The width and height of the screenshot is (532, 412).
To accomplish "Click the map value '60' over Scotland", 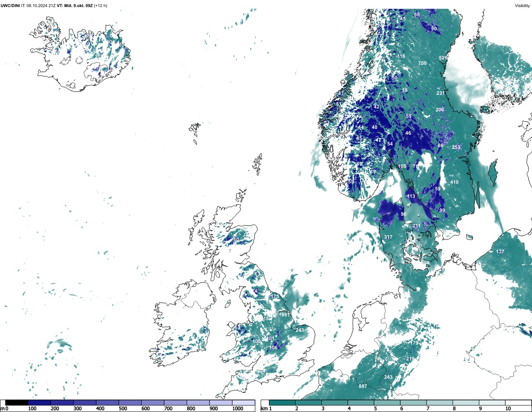I will tap(236, 239).
